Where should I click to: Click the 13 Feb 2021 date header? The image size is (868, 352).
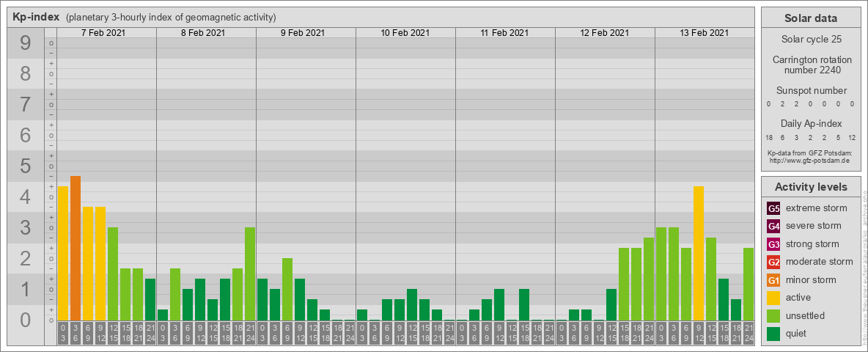pos(705,33)
